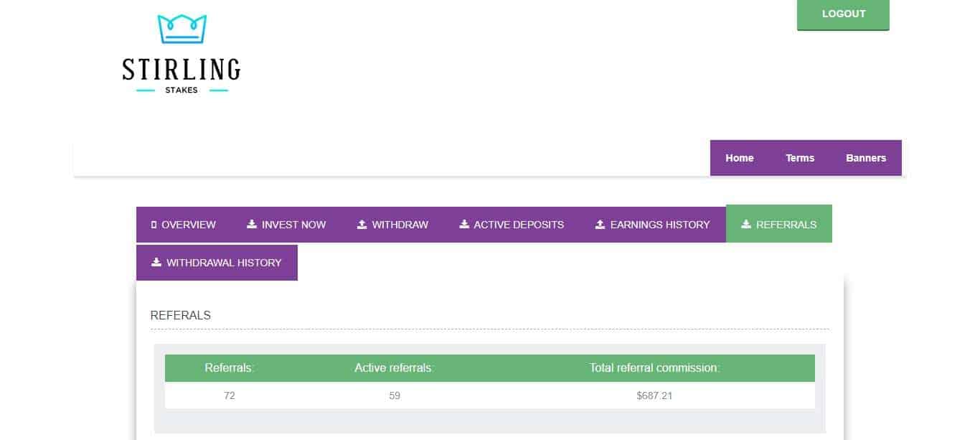Viewport: 980px width, 440px height.
Task: Select the Referrals tab
Action: tap(779, 225)
